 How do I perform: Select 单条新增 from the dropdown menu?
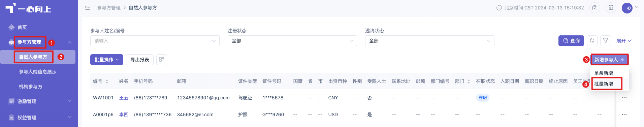coord(604,73)
